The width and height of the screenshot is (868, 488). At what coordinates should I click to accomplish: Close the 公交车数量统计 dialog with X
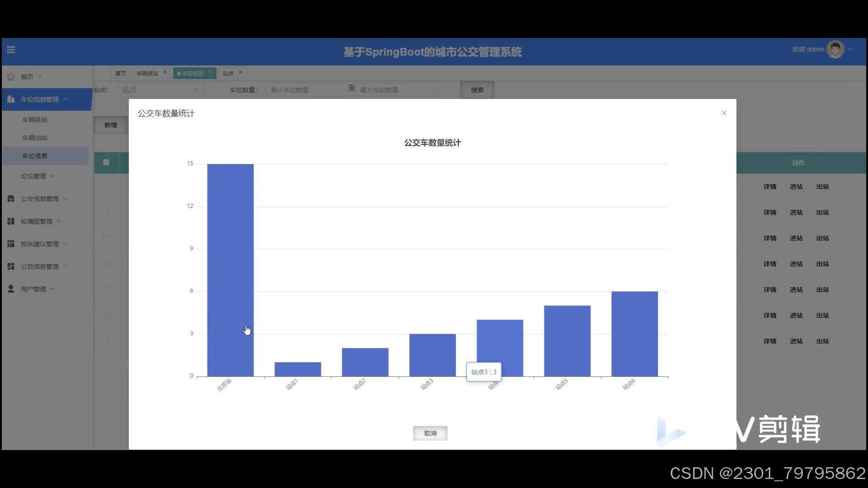724,113
